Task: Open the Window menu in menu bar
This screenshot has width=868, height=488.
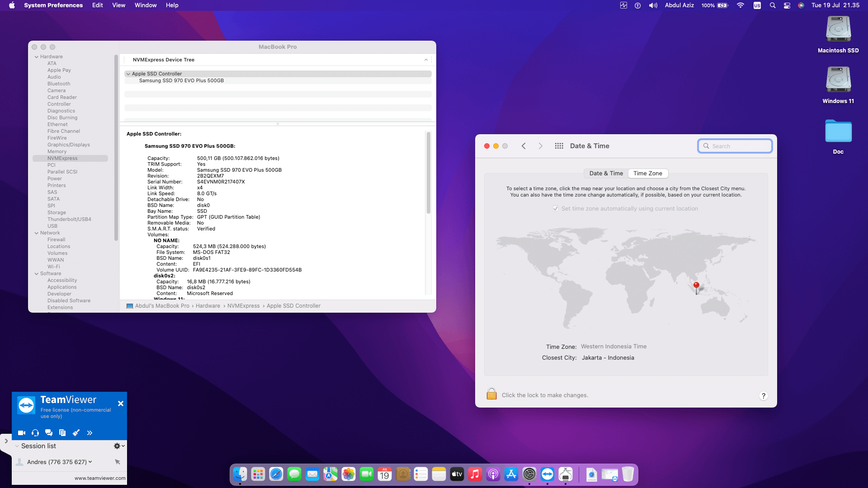Action: (146, 5)
